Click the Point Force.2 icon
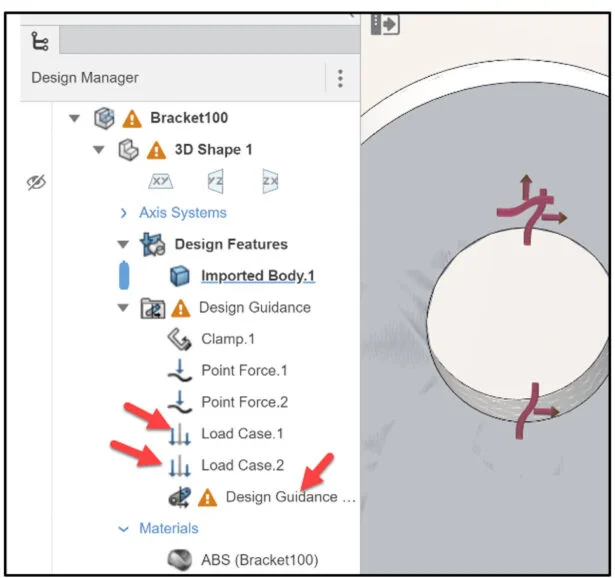The image size is (615, 578). tap(180, 402)
